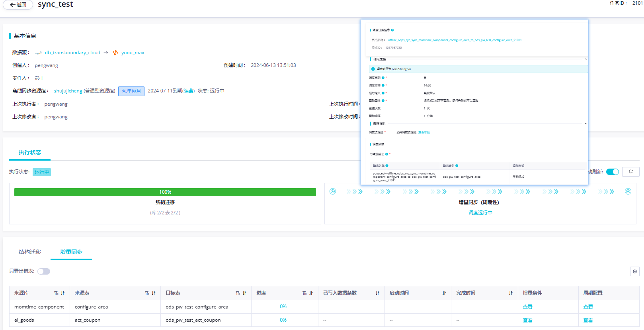Screen dimensions: 644x330
Task: Toggle the auto refresh switch
Action: pyautogui.click(x=613, y=172)
